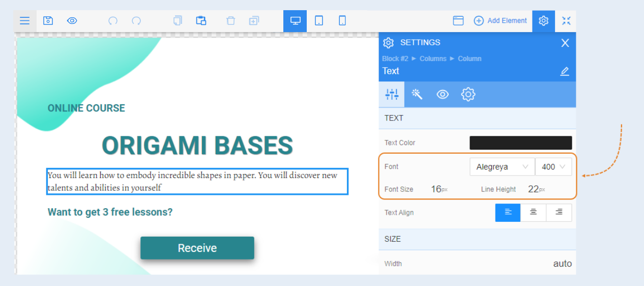Open the Alegreya font dropdown

click(502, 167)
